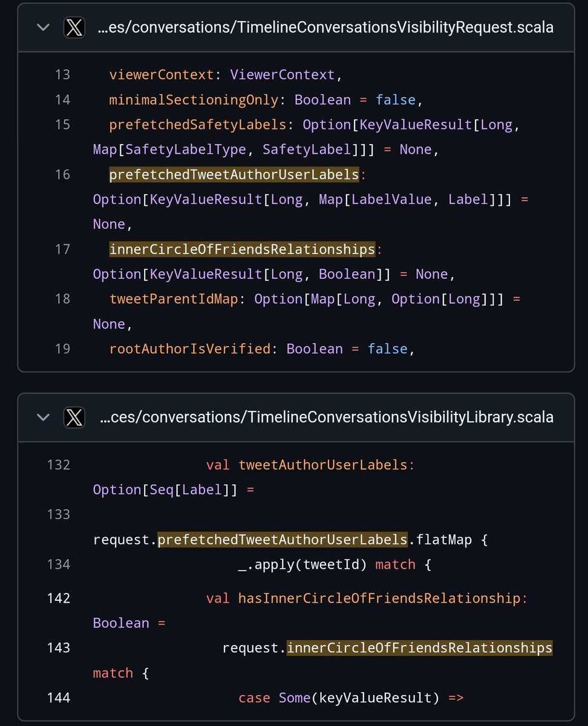Go to line number 17
This screenshot has width=588, height=726.
(x=62, y=249)
